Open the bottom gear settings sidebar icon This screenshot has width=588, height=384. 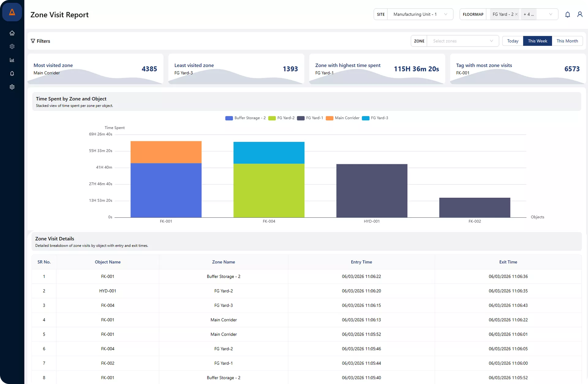click(x=12, y=87)
